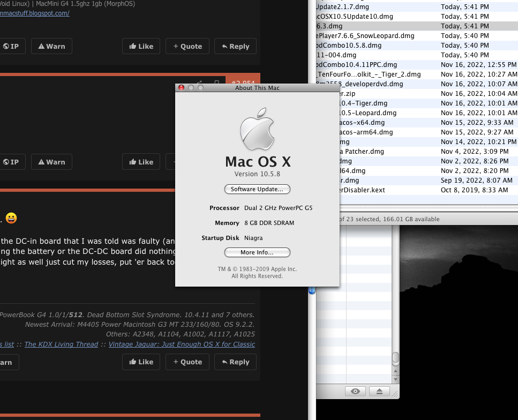Select the TenFourFo...olkit Tiger_2.dmg file
Image resolution: width=518 pixels, height=420 pixels.
click(417, 74)
